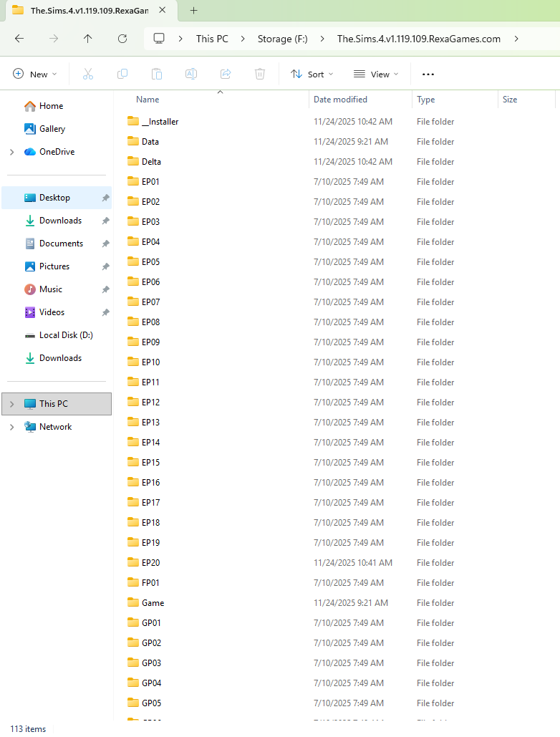560x737 pixels.
Task: Click the PC monitor icon in address bar
Action: (x=159, y=39)
